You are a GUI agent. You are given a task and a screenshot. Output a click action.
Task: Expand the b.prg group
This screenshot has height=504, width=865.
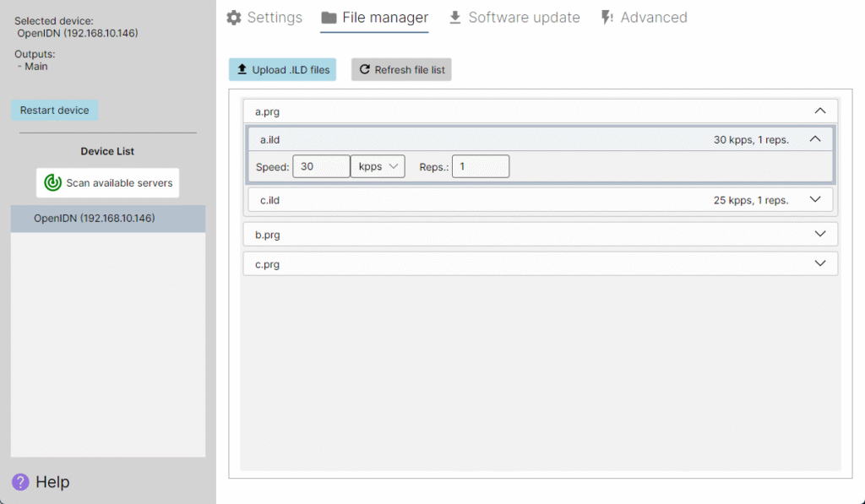click(818, 234)
